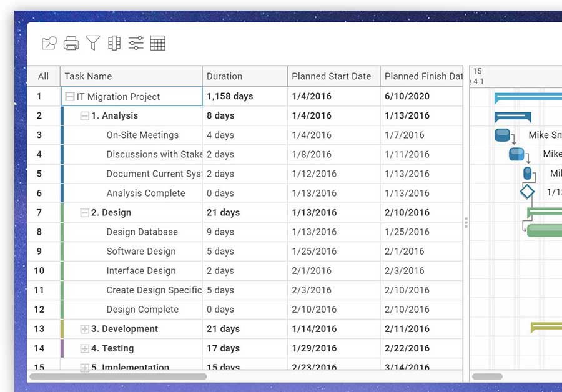Click the Task Name column header
This screenshot has height=392, width=562.
[131, 76]
